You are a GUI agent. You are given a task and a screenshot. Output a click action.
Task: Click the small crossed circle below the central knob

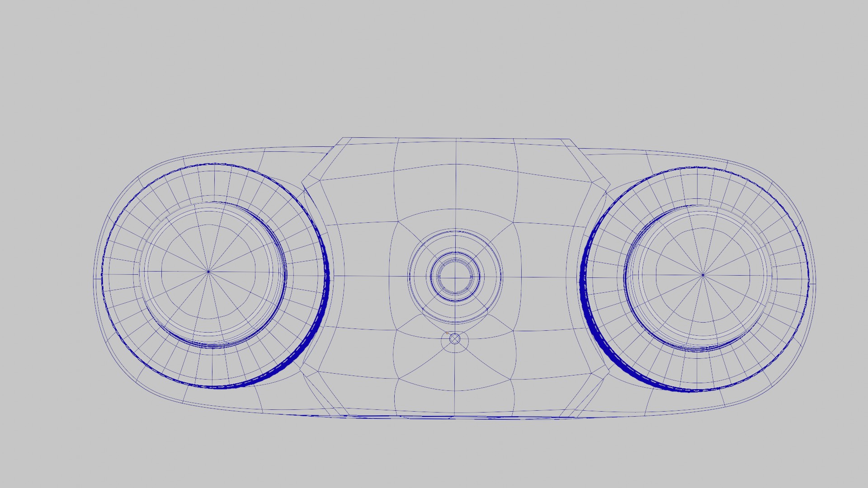455,339
